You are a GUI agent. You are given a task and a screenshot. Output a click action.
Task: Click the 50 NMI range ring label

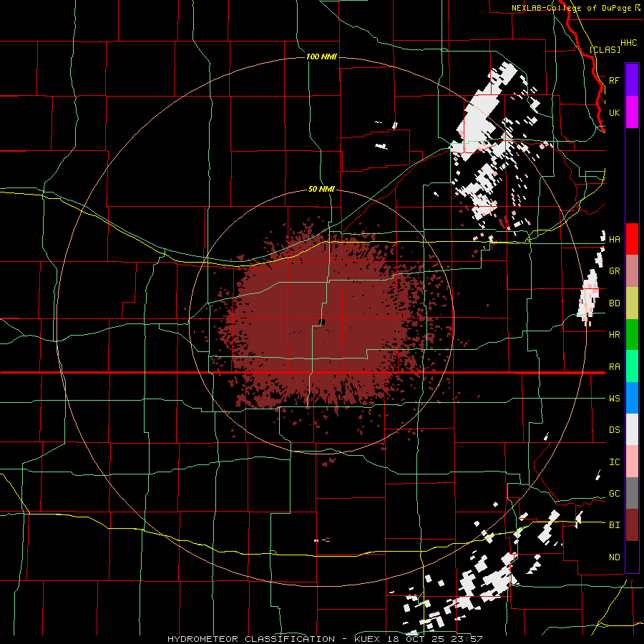(321, 189)
